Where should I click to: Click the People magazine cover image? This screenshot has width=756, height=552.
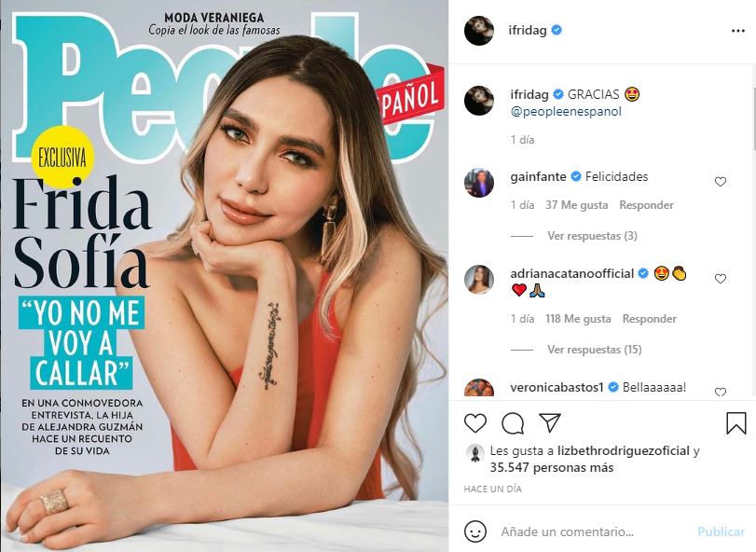pyautogui.click(x=225, y=276)
